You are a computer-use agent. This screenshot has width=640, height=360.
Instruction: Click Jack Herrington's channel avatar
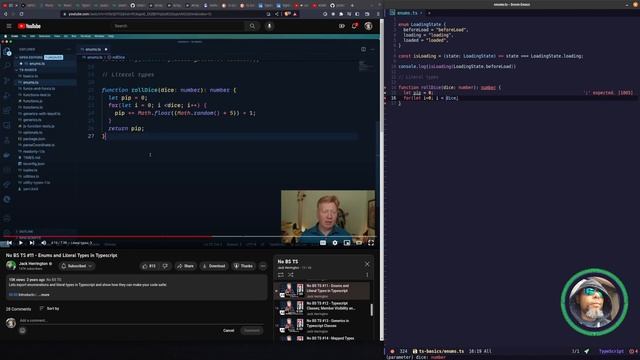[11, 266]
